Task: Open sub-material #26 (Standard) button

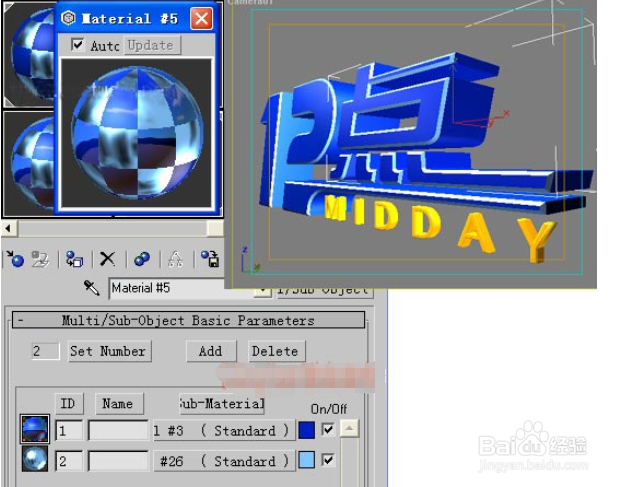Action: tap(224, 461)
